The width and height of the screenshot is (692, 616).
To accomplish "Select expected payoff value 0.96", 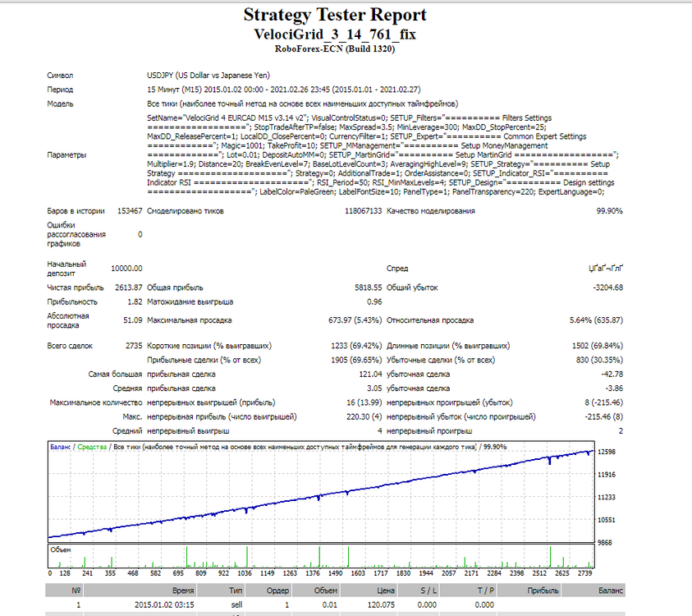I will (x=374, y=301).
